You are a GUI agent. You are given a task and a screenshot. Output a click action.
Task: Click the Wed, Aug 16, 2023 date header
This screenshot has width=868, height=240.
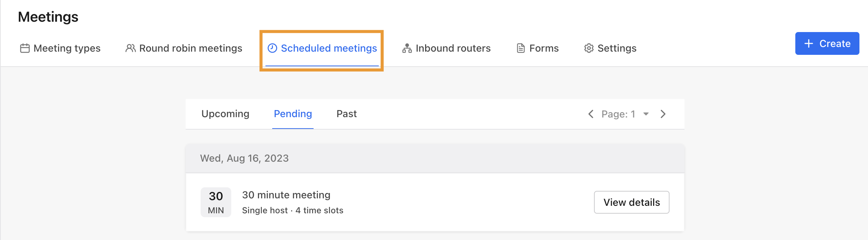click(245, 158)
